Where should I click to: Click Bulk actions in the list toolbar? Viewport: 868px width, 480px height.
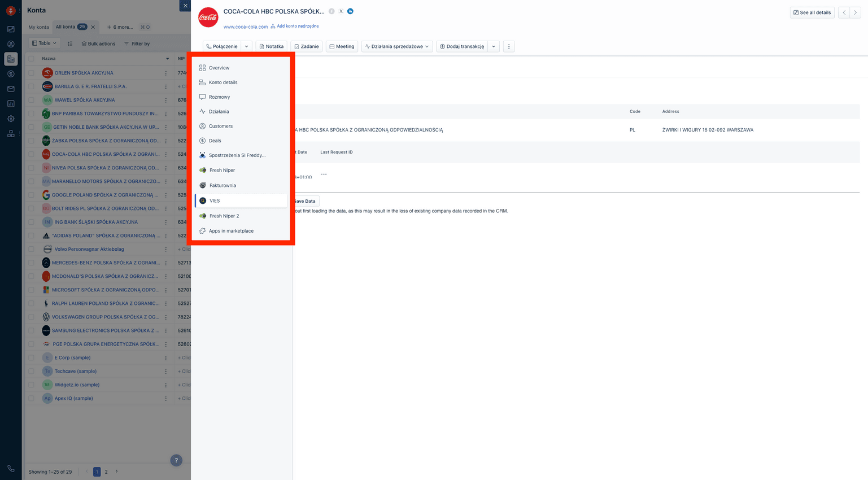[x=98, y=43]
